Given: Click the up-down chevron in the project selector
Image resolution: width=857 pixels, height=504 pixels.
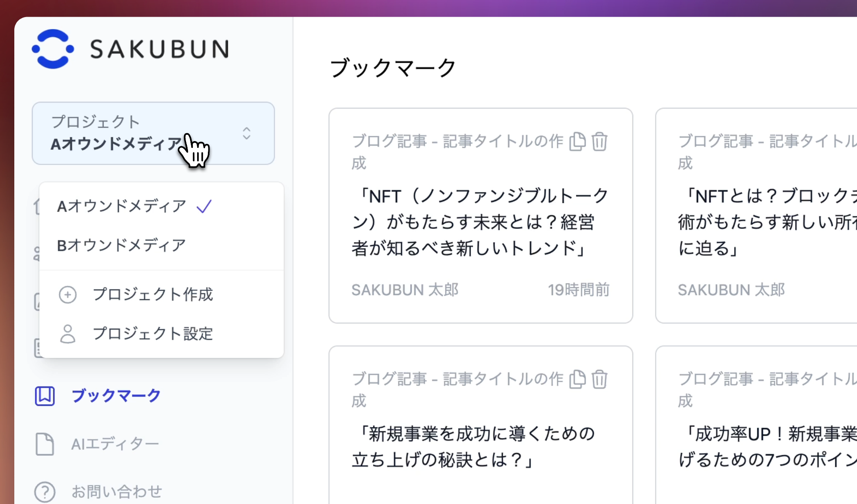Looking at the screenshot, I should point(246,134).
